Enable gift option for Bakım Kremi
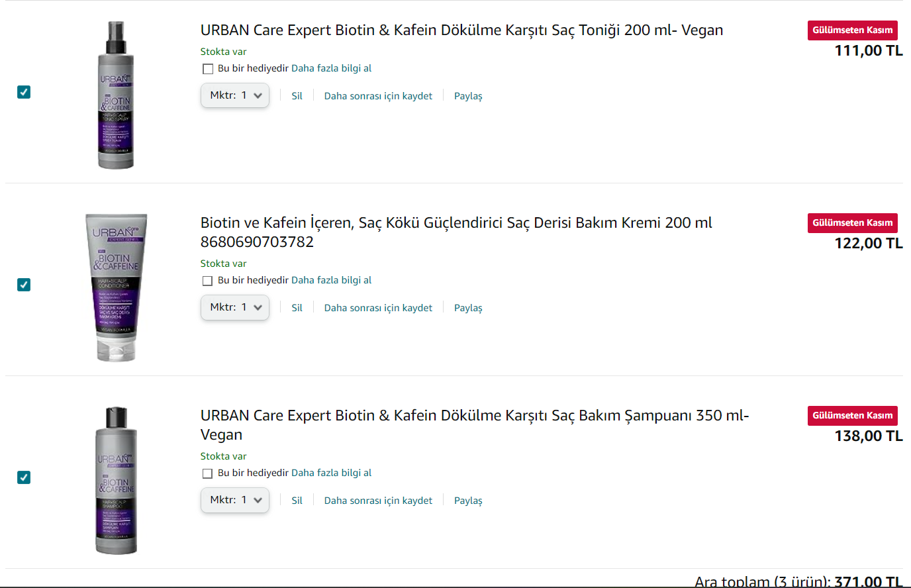The height and width of the screenshot is (588, 911). pyautogui.click(x=208, y=281)
